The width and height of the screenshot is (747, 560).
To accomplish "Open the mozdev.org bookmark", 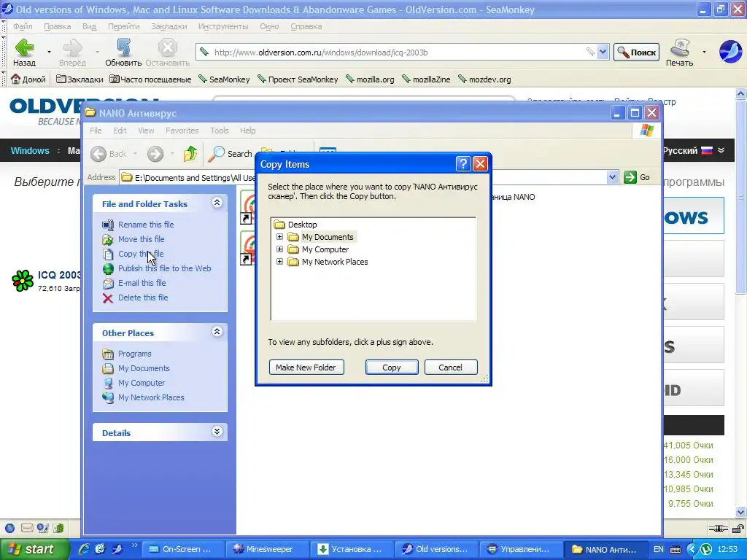I will coord(484,79).
